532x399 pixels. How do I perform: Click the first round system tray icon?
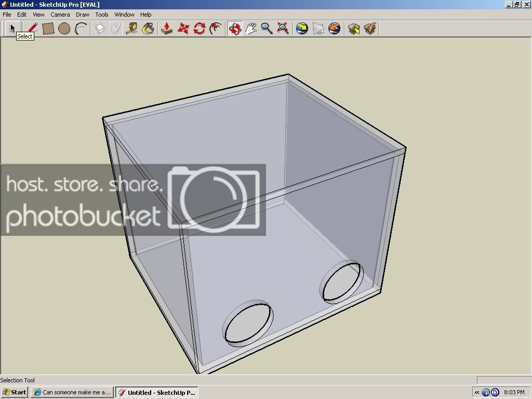[486, 393]
